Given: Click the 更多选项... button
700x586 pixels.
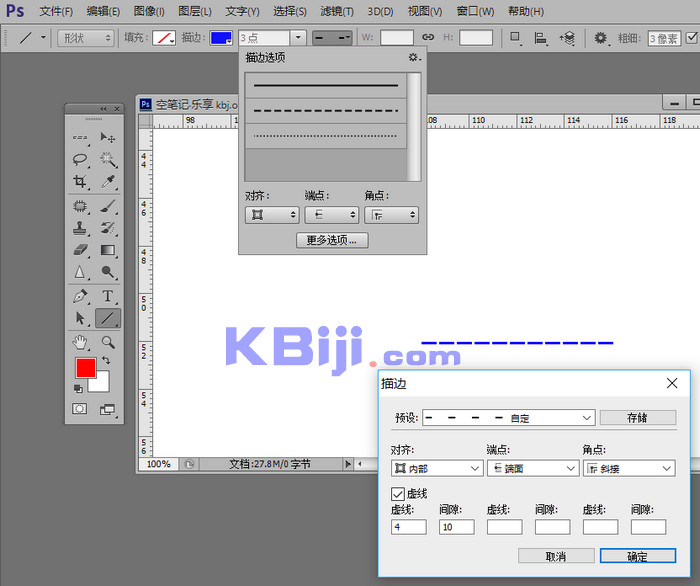Looking at the screenshot, I should click(x=332, y=240).
